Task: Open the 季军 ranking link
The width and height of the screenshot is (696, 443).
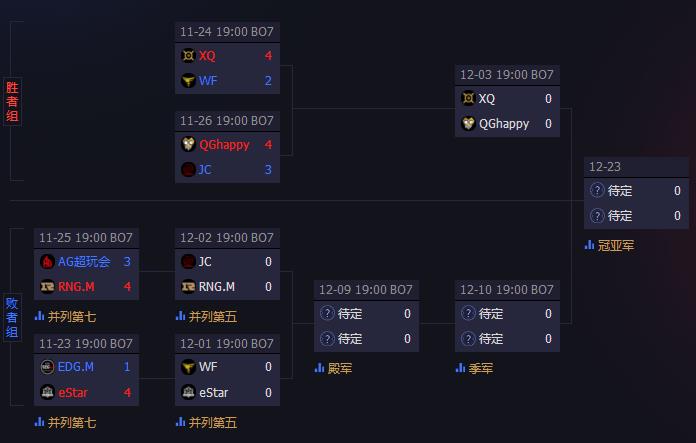Action: tap(481, 368)
